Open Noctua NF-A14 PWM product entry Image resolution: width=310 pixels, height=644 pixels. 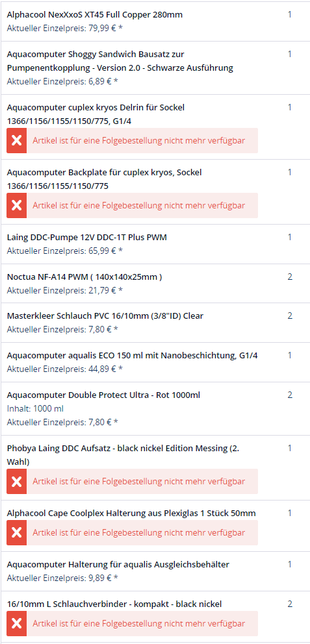[84, 277]
